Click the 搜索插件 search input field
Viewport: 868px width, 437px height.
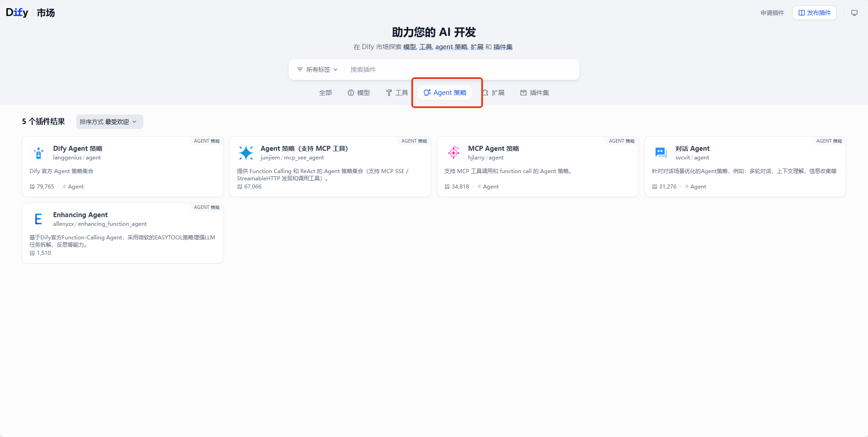(461, 70)
